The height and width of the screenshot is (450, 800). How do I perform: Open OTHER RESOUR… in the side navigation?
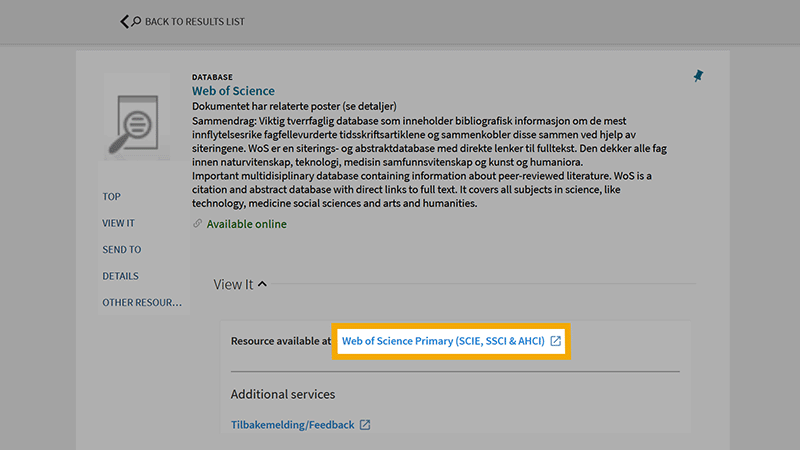point(142,302)
